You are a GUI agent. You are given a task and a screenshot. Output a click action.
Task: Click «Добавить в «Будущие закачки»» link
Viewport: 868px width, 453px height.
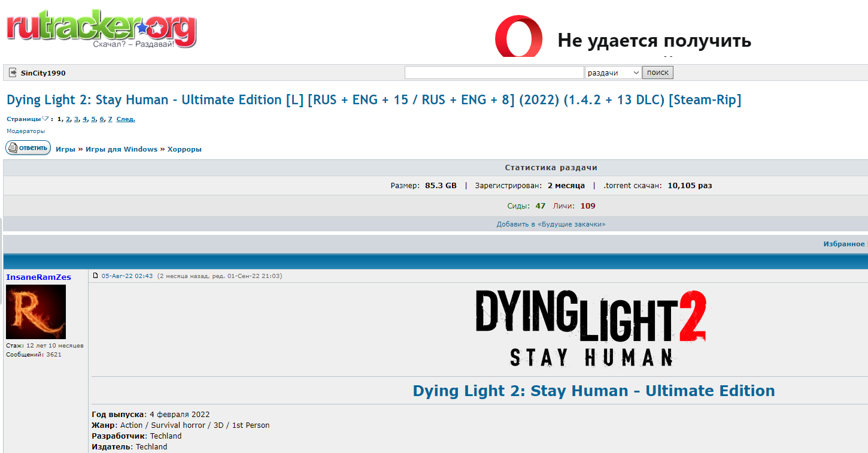[x=551, y=224]
